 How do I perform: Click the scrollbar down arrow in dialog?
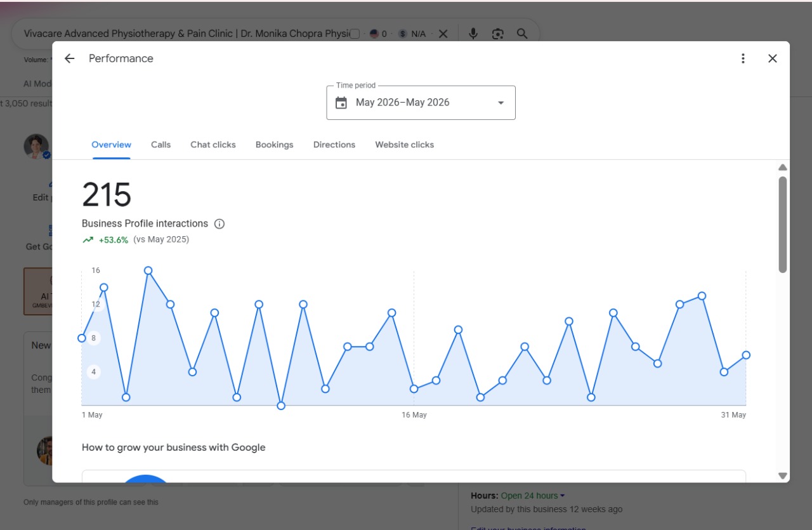pos(783,475)
